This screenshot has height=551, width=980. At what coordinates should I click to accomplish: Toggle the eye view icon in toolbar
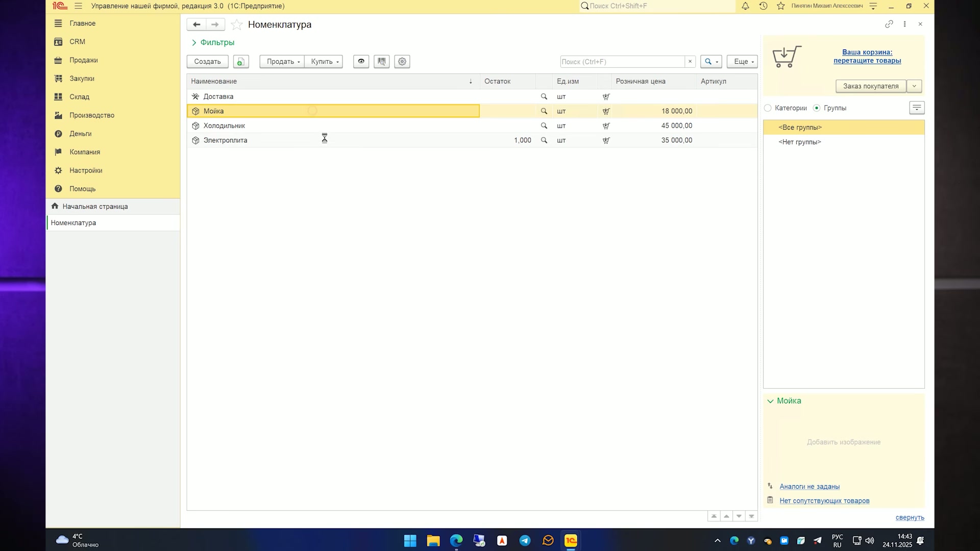(361, 62)
